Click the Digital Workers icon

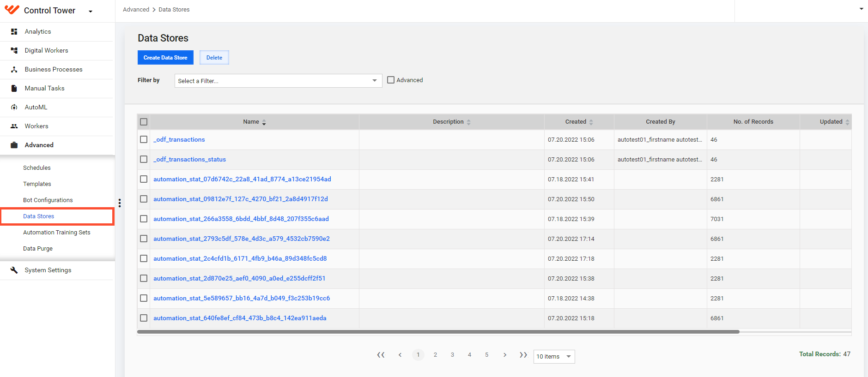[14, 50]
